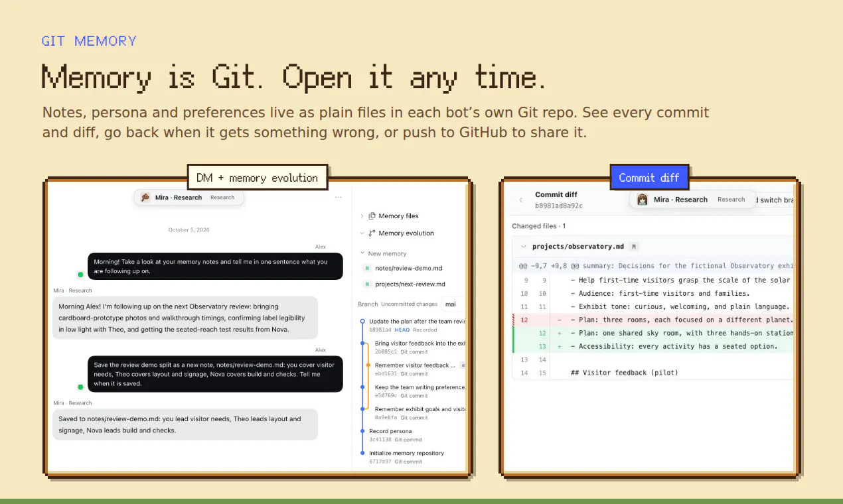Image resolution: width=843 pixels, height=504 pixels.
Task: Click the 'Uncommitted changes' label
Action: coord(409,304)
